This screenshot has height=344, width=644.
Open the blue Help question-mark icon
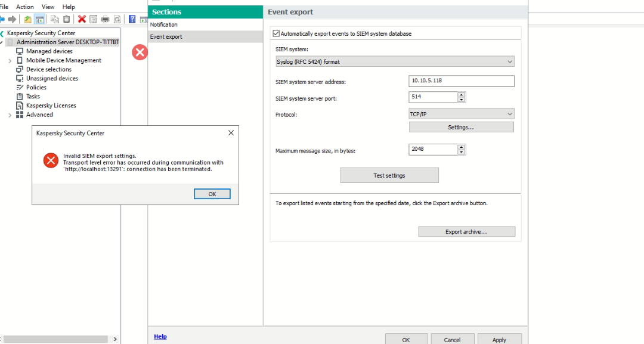(132, 19)
